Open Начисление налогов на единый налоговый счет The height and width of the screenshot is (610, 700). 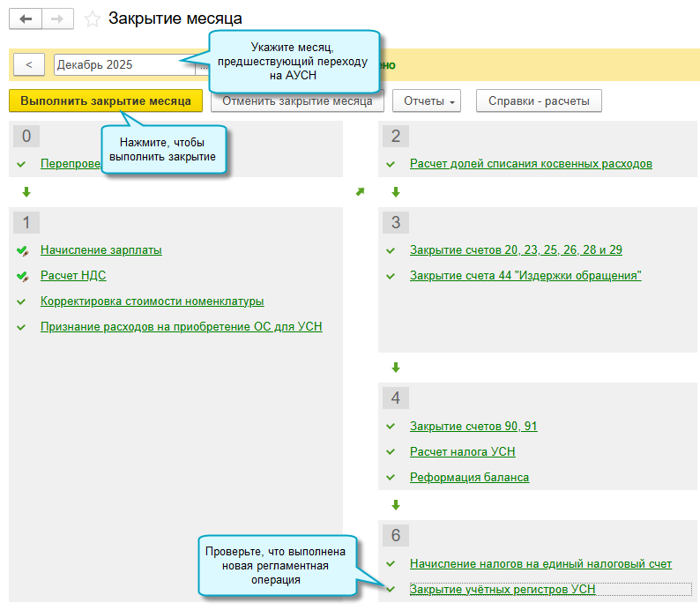[540, 564]
